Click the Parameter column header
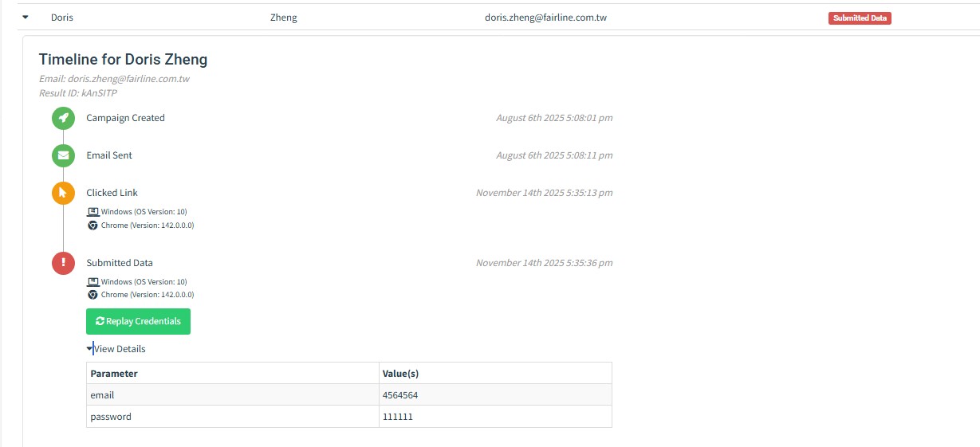The width and height of the screenshot is (980, 447). tap(114, 374)
